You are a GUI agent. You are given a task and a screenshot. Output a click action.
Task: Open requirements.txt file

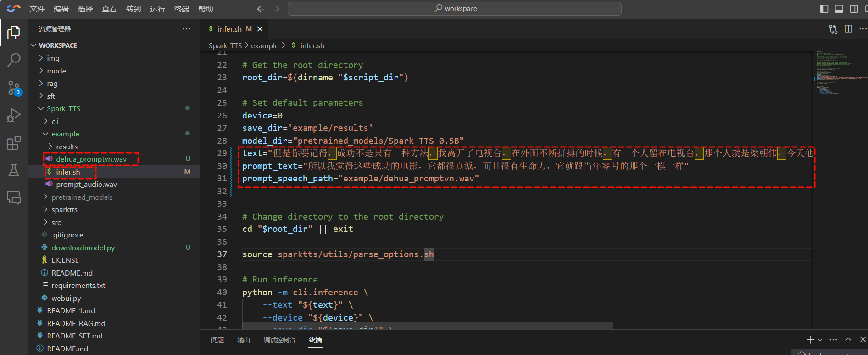113,285
